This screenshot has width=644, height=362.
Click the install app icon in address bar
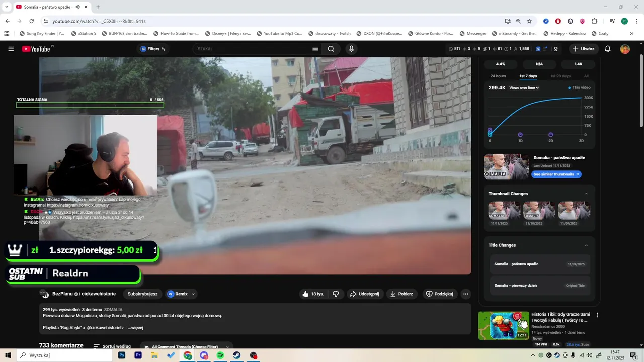click(x=507, y=21)
